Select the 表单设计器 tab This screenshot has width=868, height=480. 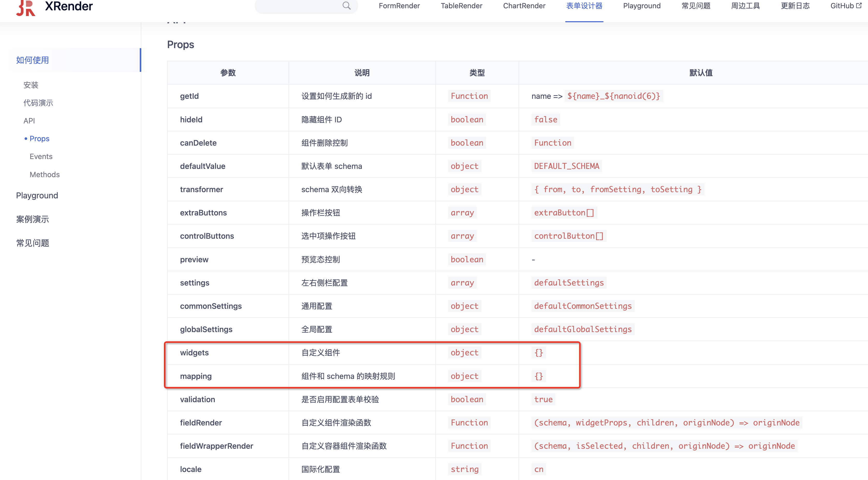pyautogui.click(x=584, y=6)
